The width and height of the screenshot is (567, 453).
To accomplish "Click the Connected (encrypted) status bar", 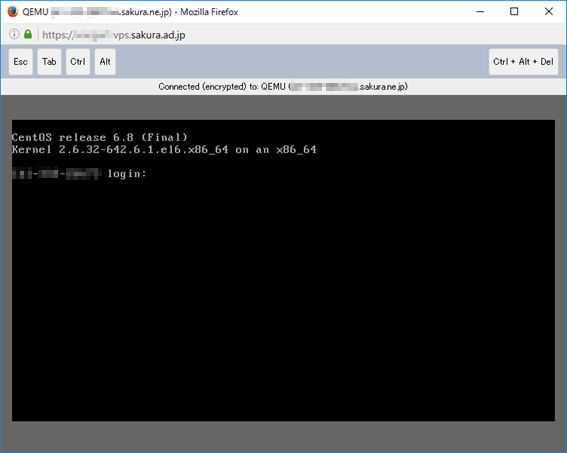I will coord(283,87).
